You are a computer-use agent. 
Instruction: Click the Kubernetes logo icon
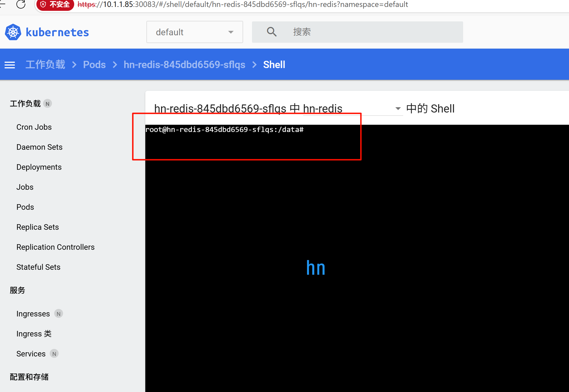tap(13, 32)
